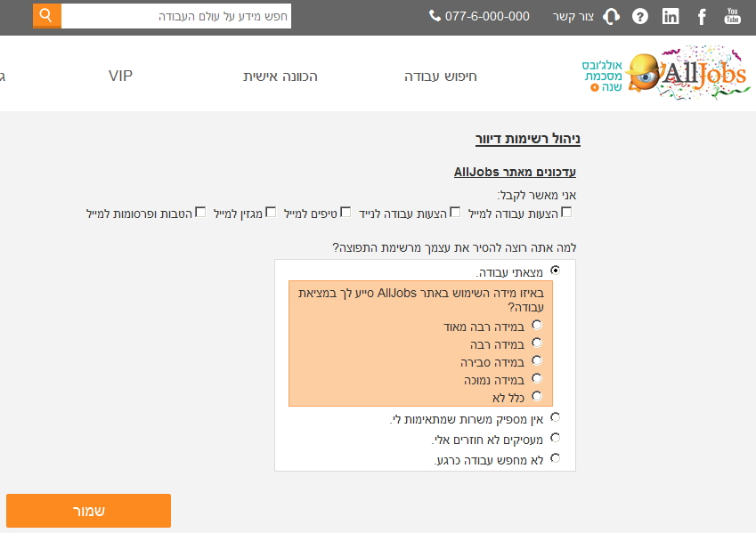This screenshot has height=533, width=756.
Task: Click the help question mark icon
Action: coord(639,16)
